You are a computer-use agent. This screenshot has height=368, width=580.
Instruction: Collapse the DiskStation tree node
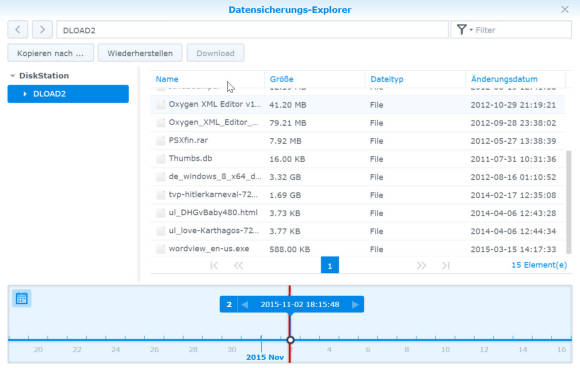[x=13, y=76]
